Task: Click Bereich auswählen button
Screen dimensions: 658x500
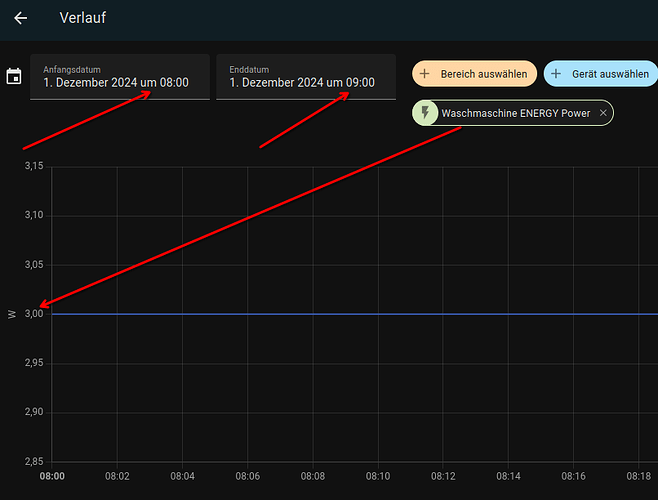Action: coord(474,74)
